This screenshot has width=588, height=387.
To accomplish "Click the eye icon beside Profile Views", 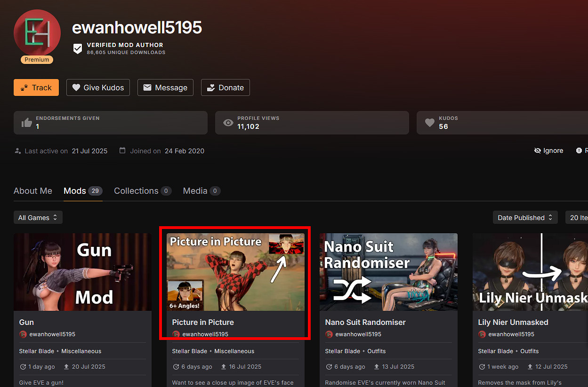I will [228, 123].
